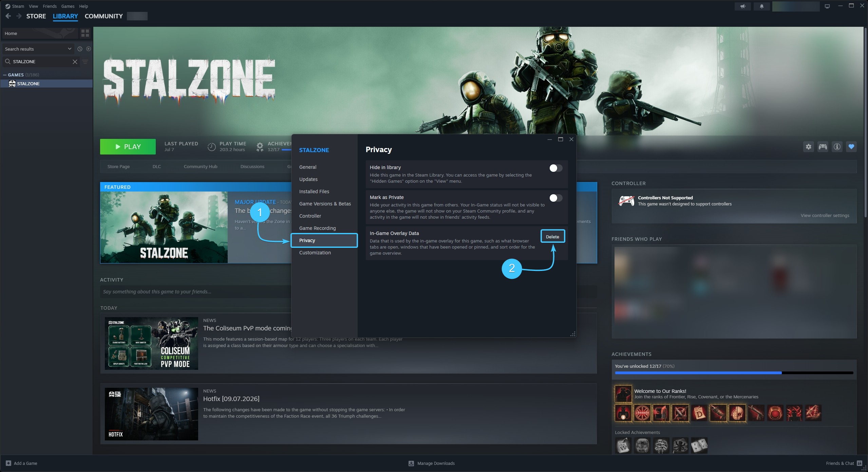Open the Steam menu
The width and height of the screenshot is (868, 472).
(18, 6)
